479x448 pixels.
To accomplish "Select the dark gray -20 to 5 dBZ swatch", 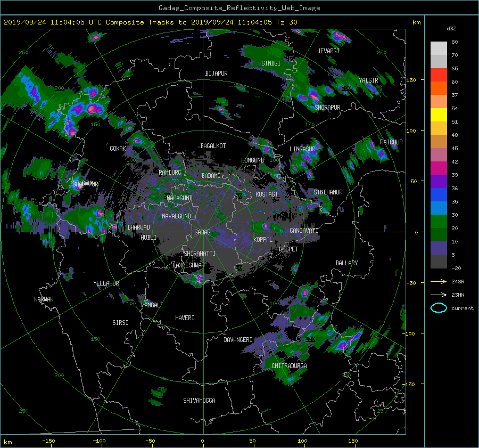I will pos(439,262).
